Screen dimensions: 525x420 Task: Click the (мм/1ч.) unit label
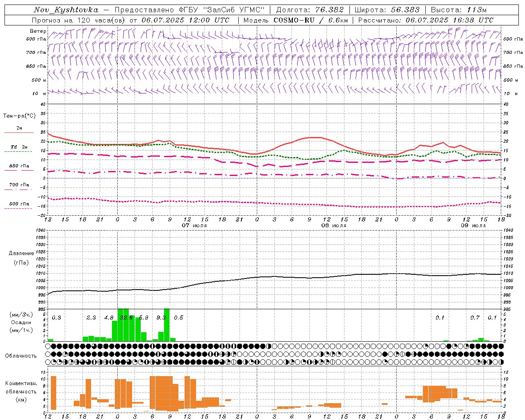(21, 330)
